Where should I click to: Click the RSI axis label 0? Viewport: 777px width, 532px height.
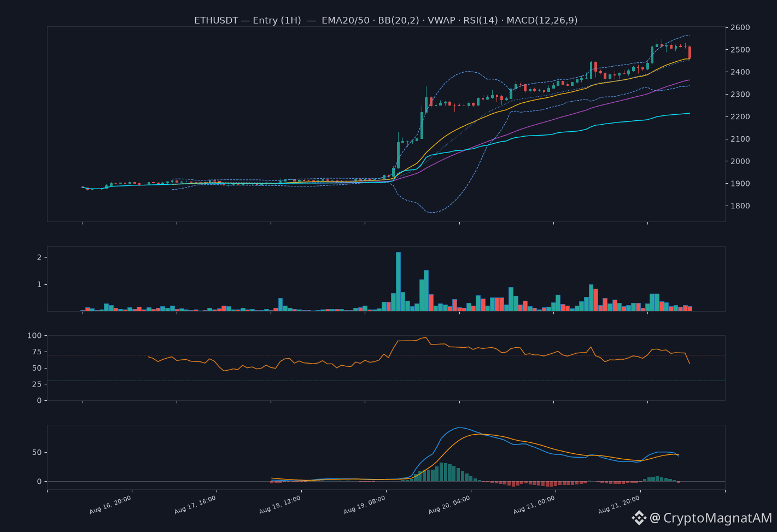(x=39, y=401)
